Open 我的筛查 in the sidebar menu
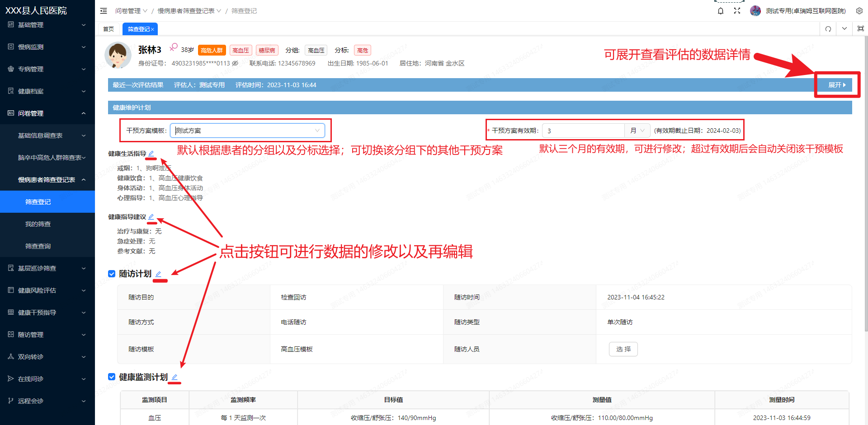The width and height of the screenshot is (868, 425). (x=38, y=224)
